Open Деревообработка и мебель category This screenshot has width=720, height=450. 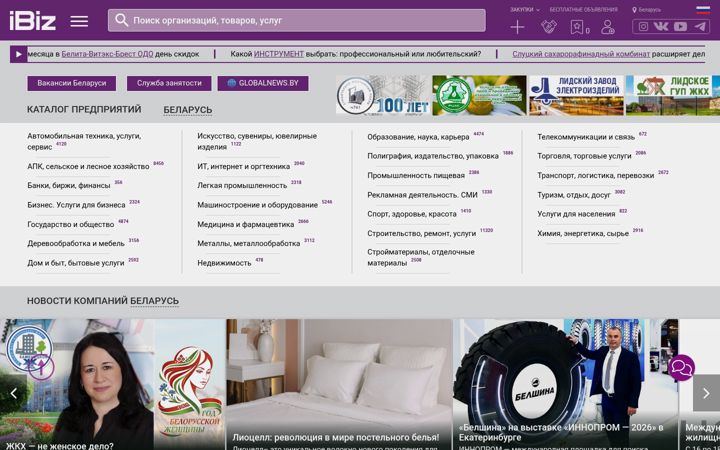click(x=76, y=243)
